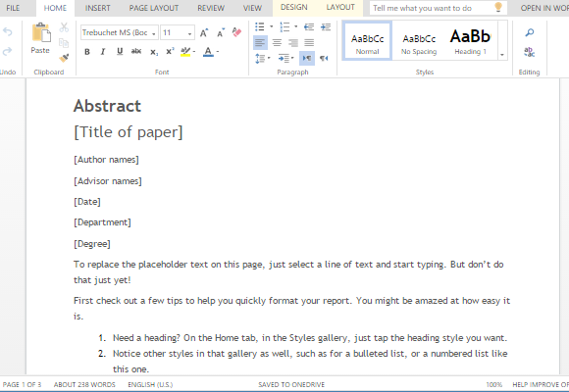Switch to the REVIEW tab
The image size is (569, 392).
[211, 8]
